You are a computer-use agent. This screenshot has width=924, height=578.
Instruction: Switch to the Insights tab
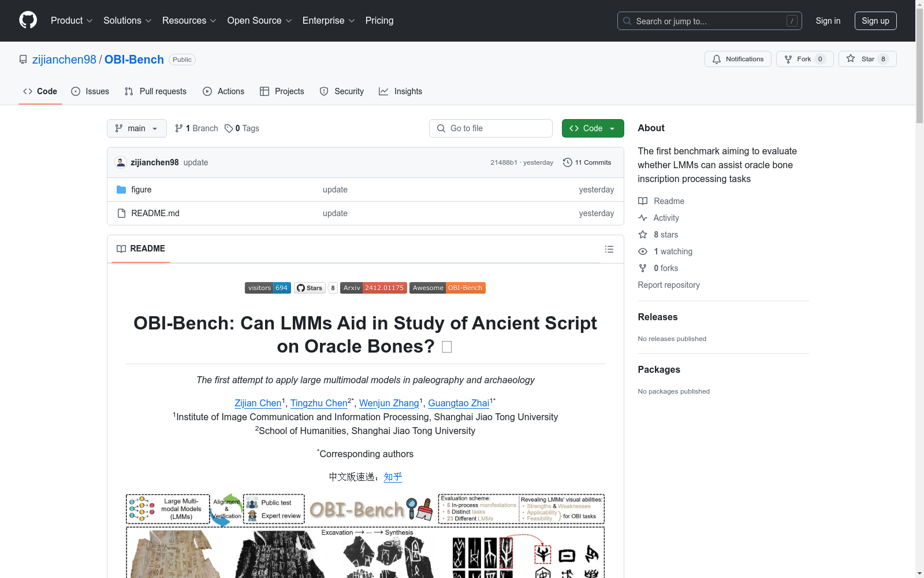click(x=400, y=91)
